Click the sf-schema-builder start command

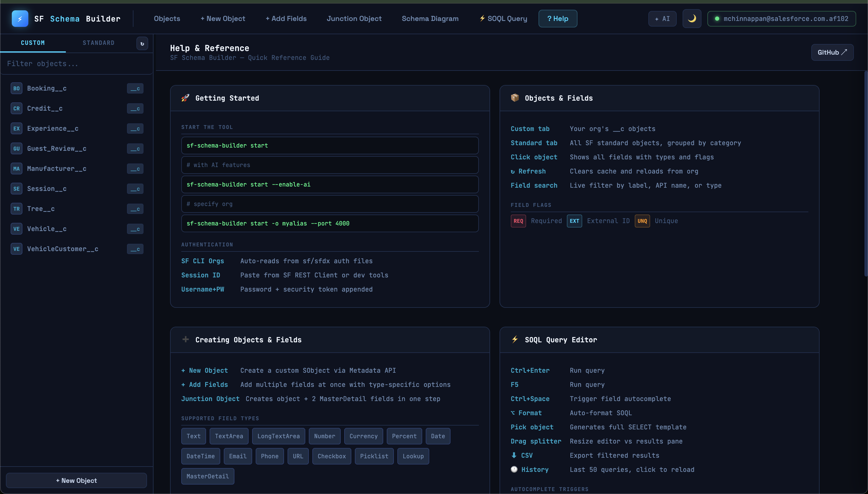[330, 145]
